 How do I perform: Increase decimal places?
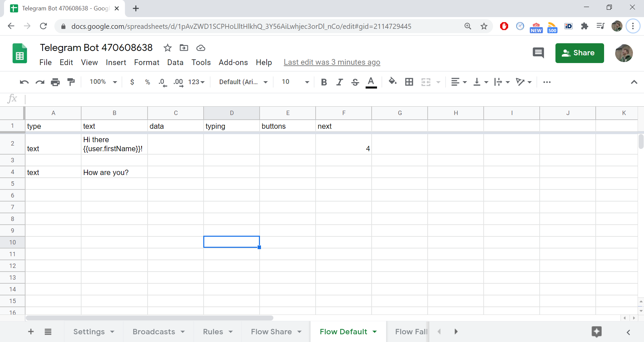[x=178, y=82]
